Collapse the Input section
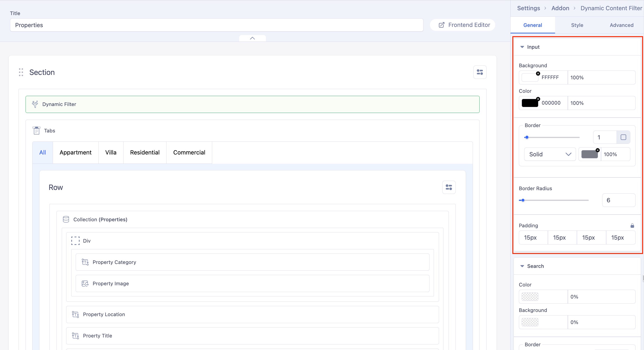Screen dimensions: 644x350 (522, 47)
